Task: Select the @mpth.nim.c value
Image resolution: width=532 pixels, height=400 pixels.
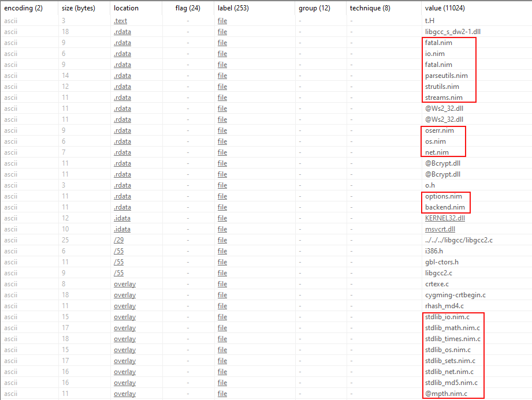Action: [446, 394]
